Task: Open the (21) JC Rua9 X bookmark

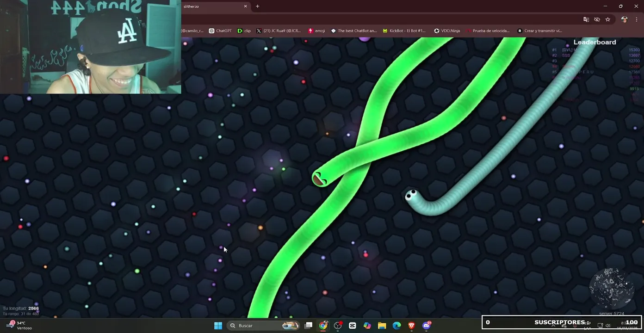Action: click(x=278, y=31)
